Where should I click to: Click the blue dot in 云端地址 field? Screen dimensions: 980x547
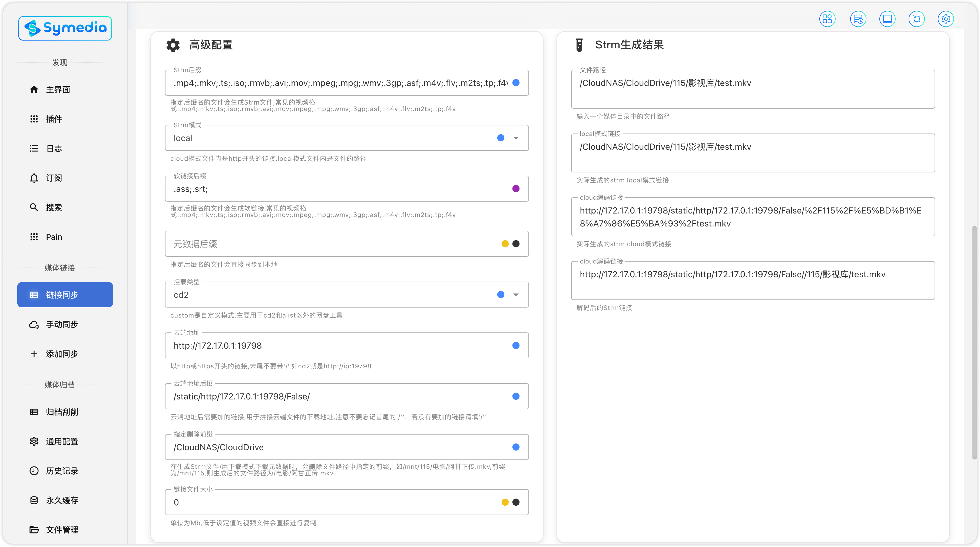pyautogui.click(x=516, y=345)
